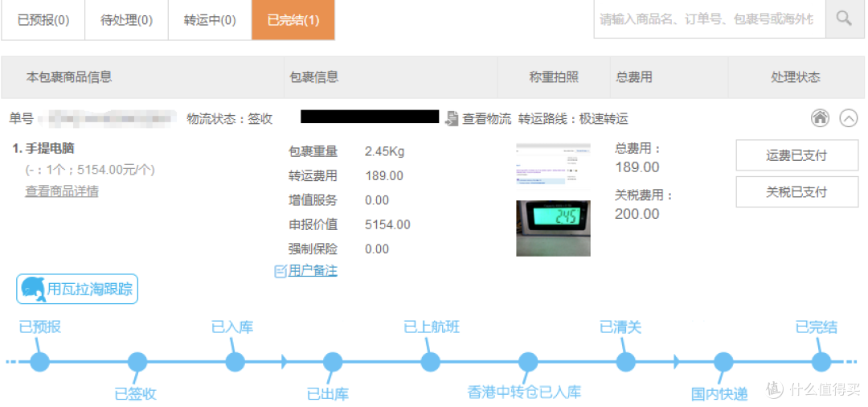Click the 用瓦拉淘跟踪 button

point(77,289)
